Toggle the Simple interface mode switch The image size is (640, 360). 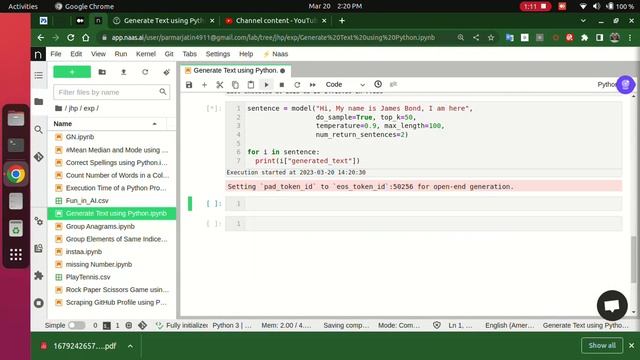77,325
